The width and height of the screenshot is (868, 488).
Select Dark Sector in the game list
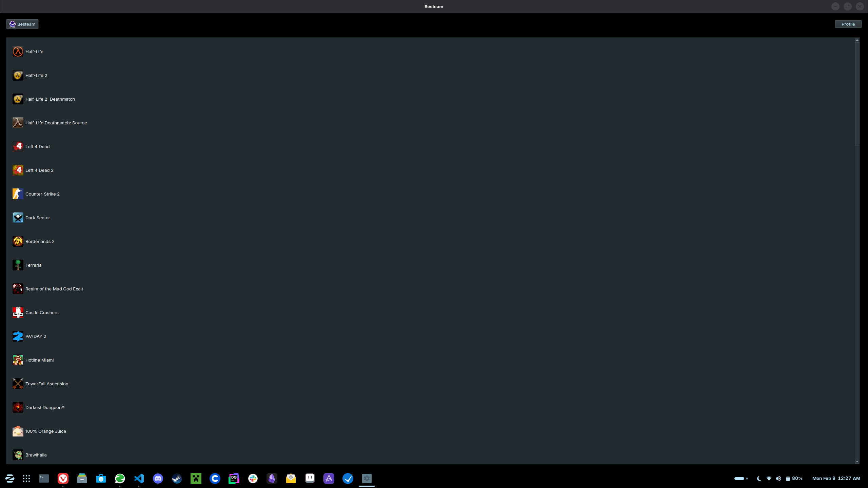37,218
